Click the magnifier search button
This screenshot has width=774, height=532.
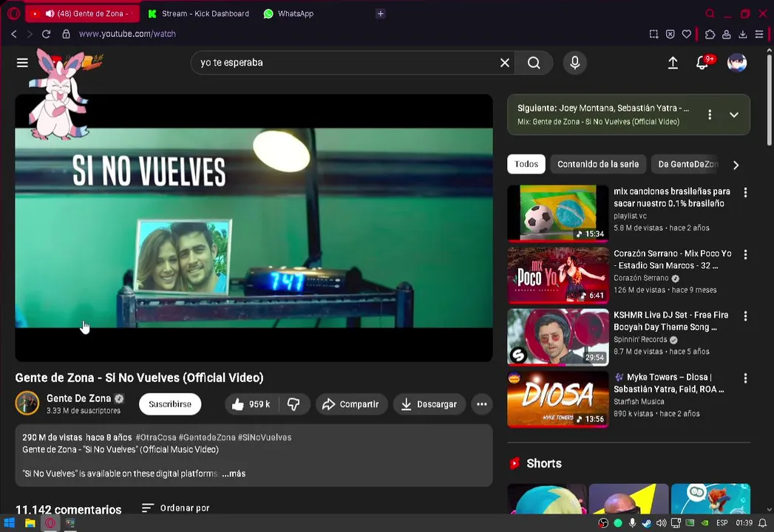click(534, 63)
